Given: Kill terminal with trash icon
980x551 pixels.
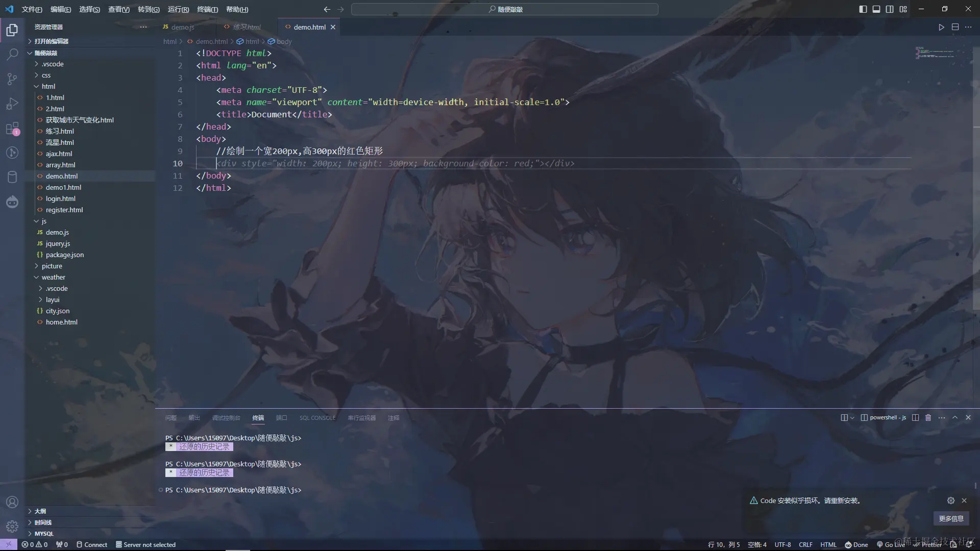Looking at the screenshot, I should (x=928, y=417).
